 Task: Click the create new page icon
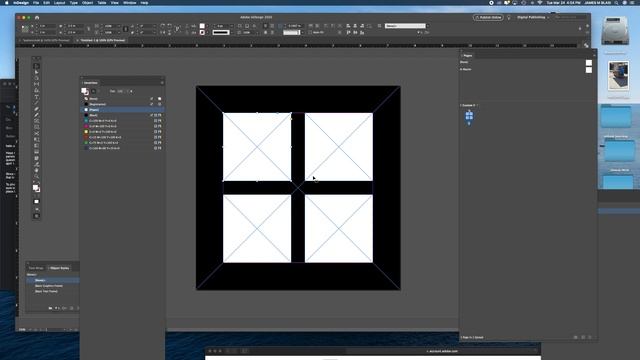click(x=583, y=337)
